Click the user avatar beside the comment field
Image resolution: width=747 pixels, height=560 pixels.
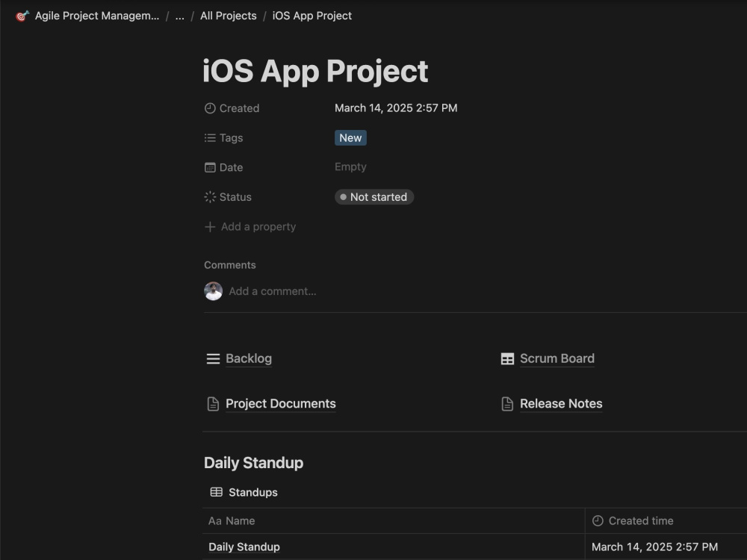pyautogui.click(x=213, y=291)
